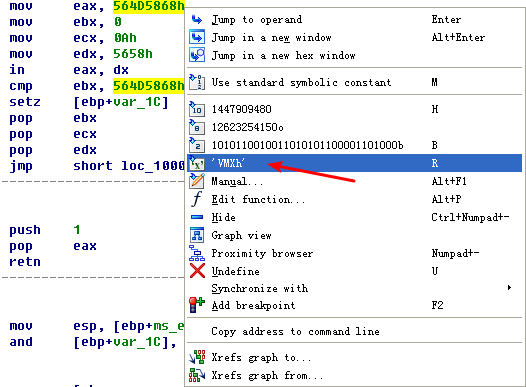Switch to Graph view
Viewport: 526px width, 387px height.
355,235
